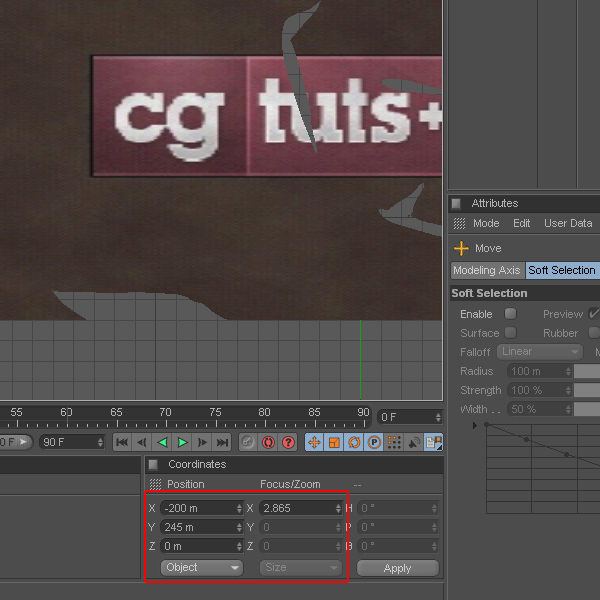The width and height of the screenshot is (600, 600).
Task: Click the current frame field showing 0 F
Action: point(409,417)
